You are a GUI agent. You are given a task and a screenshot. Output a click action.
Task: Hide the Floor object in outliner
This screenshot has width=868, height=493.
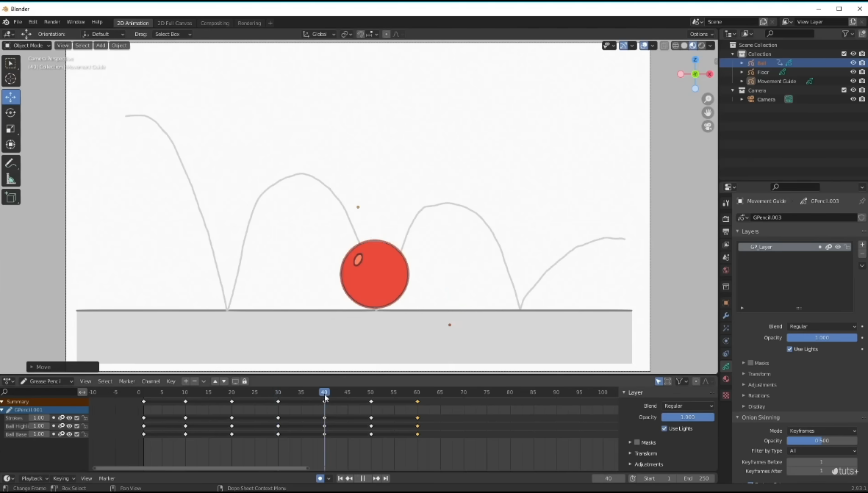point(853,72)
